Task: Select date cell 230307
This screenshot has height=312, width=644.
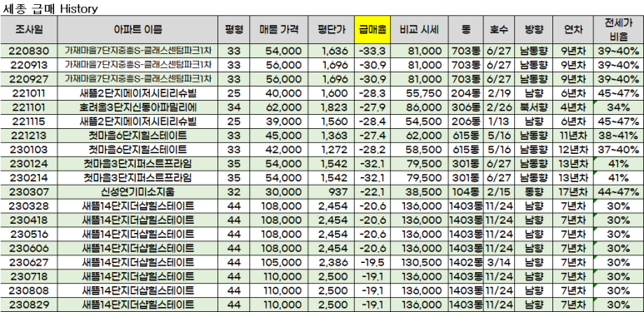Action: pos(29,192)
